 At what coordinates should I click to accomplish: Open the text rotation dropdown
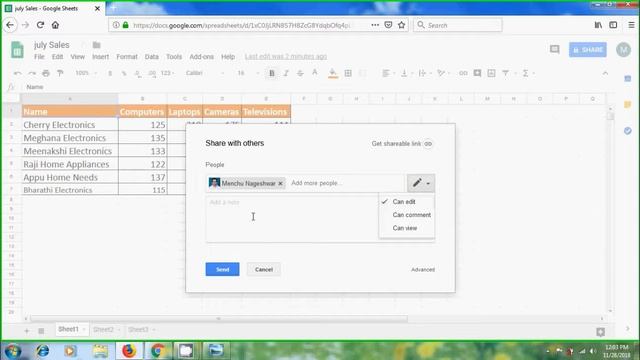[x=443, y=73]
